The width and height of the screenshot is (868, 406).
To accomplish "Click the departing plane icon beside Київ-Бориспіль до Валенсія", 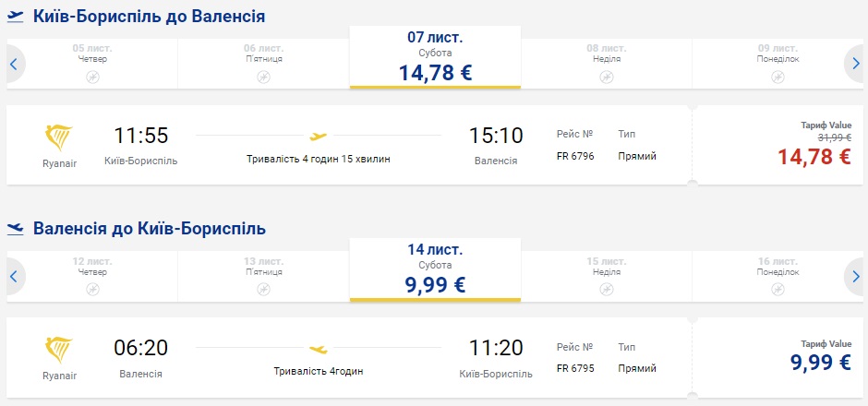I will (x=16, y=16).
